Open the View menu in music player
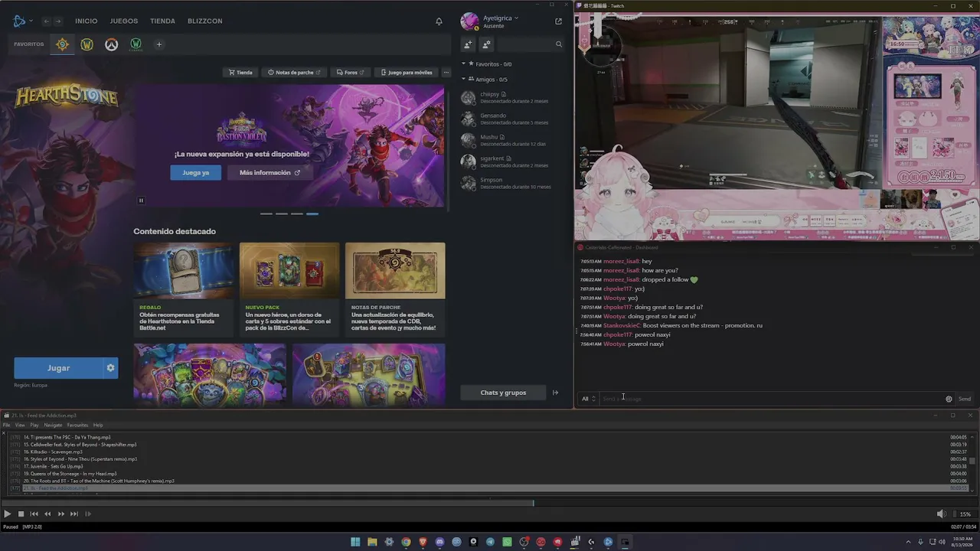This screenshot has height=551, width=980. (20, 425)
